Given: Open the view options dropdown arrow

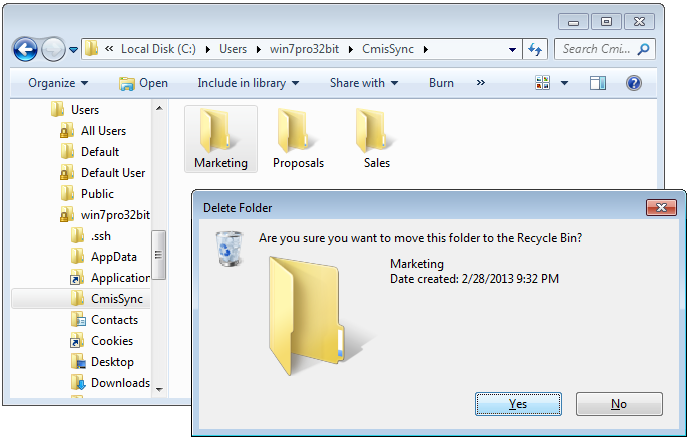Looking at the screenshot, I should [564, 83].
